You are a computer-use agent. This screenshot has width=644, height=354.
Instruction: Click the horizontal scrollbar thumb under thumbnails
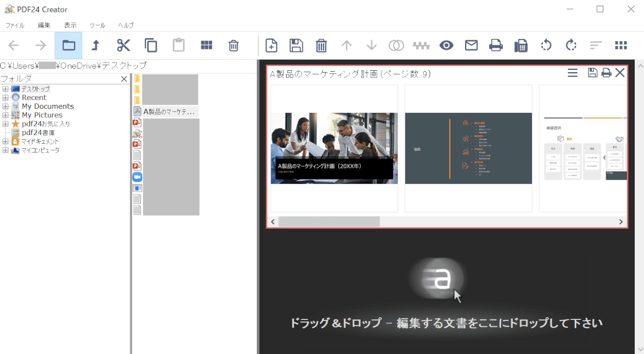pyautogui.click(x=329, y=222)
